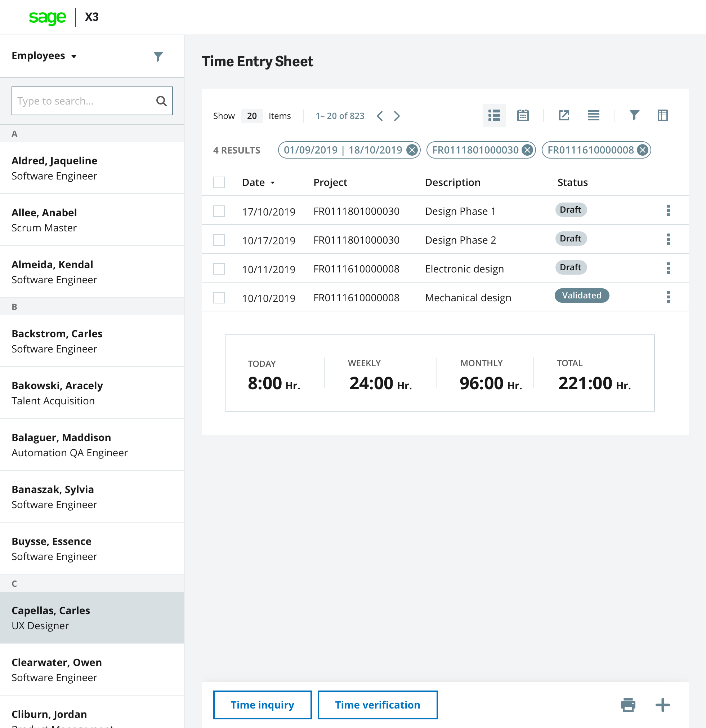
Task: Open the export time entries icon
Action: tap(564, 116)
